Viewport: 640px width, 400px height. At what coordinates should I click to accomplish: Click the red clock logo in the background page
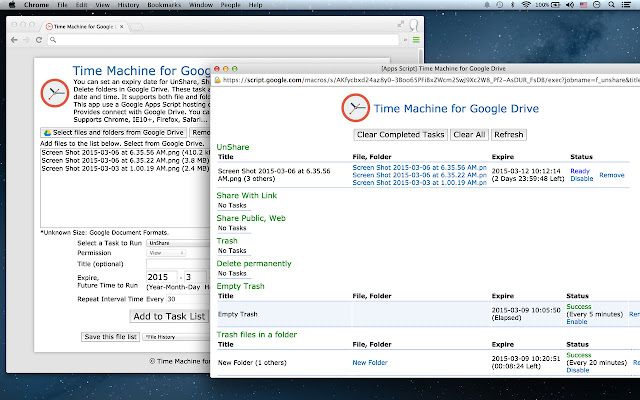[55, 93]
